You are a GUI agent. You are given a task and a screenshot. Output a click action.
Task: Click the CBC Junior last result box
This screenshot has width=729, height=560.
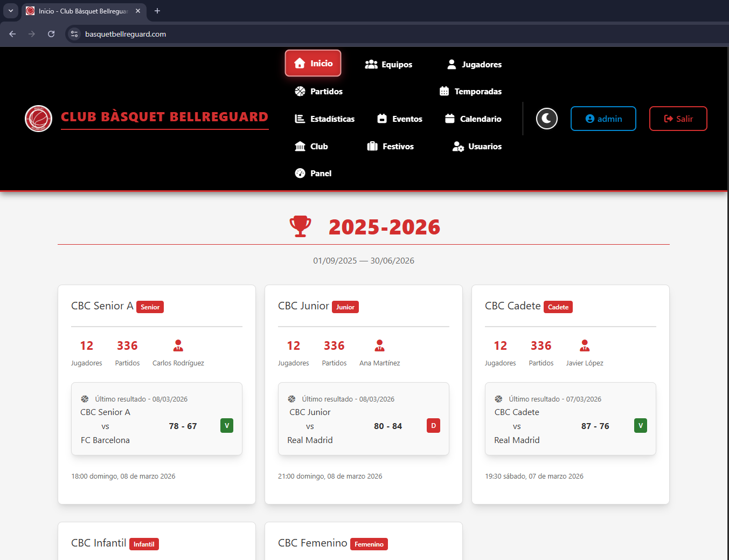[364, 419]
